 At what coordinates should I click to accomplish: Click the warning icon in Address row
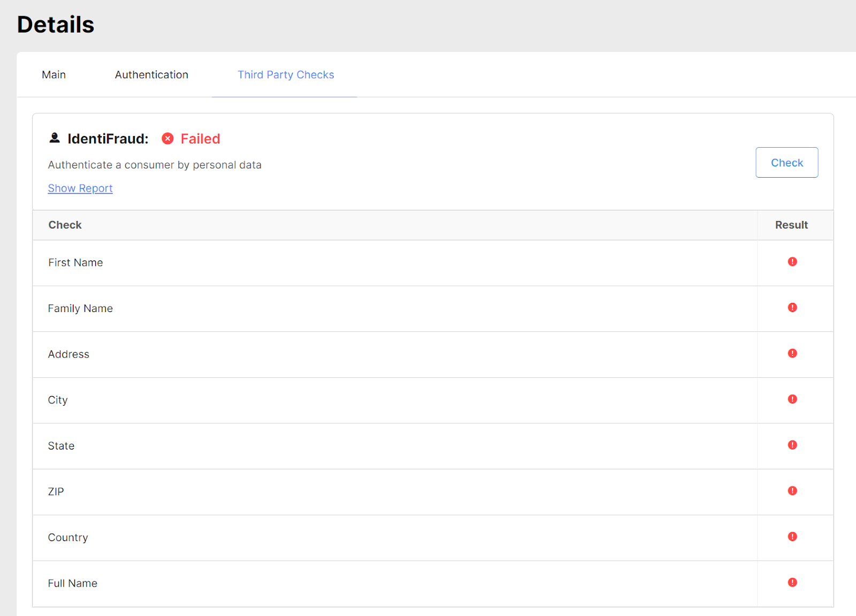(792, 353)
